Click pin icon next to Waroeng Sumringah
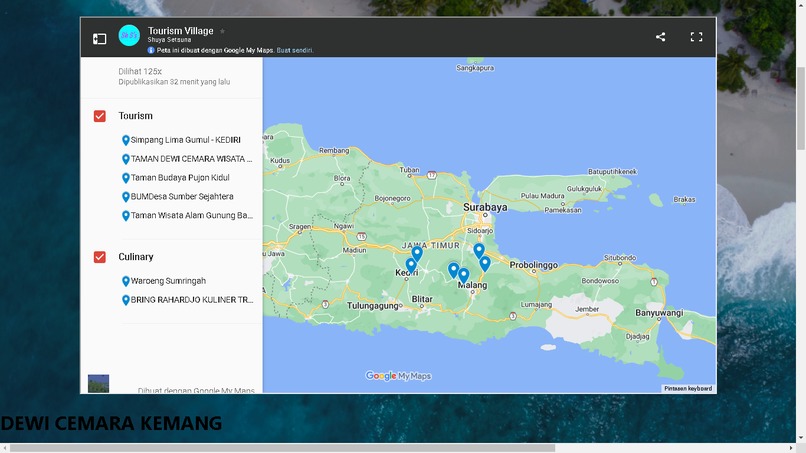 tap(125, 281)
